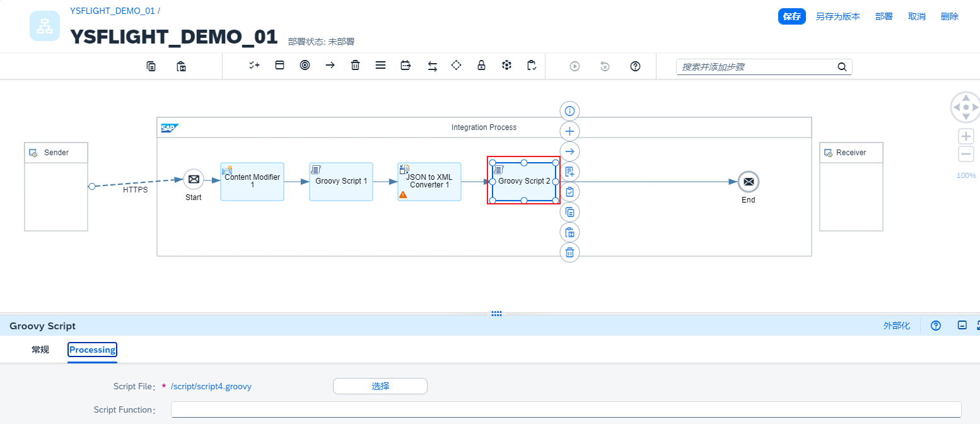
Task: Click the trash Delete icon in top toolbar
Action: 356,66
